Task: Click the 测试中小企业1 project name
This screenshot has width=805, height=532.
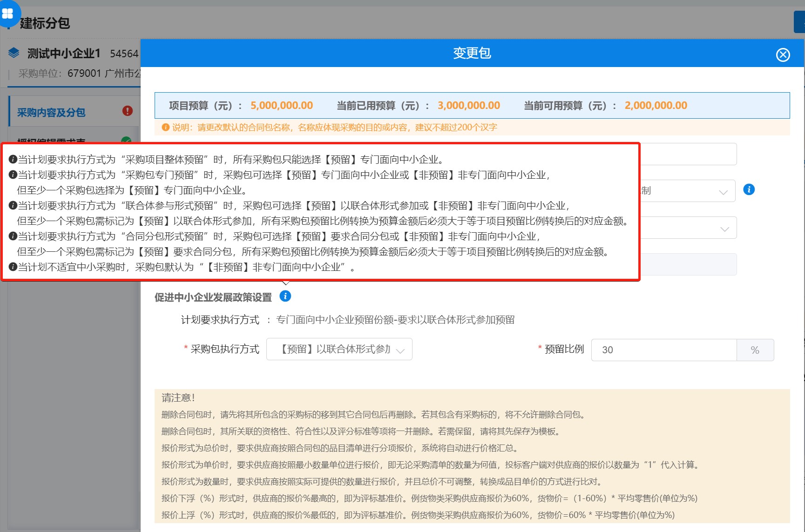Action: pos(64,54)
